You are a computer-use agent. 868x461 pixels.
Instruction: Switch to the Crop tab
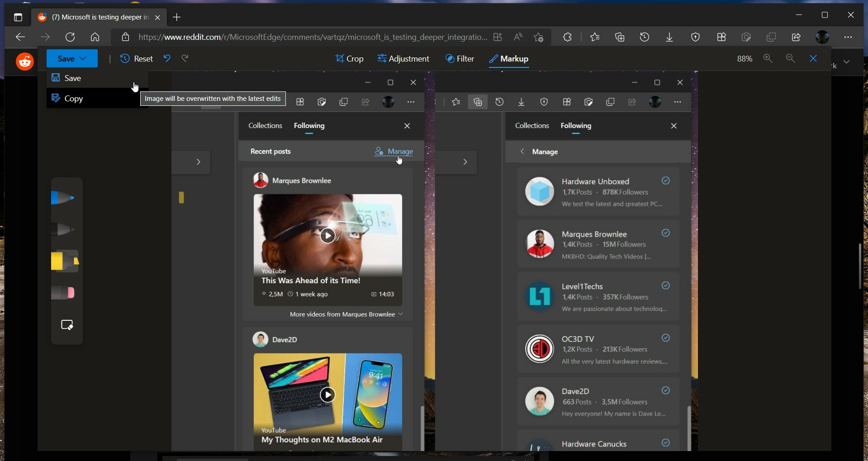349,58
